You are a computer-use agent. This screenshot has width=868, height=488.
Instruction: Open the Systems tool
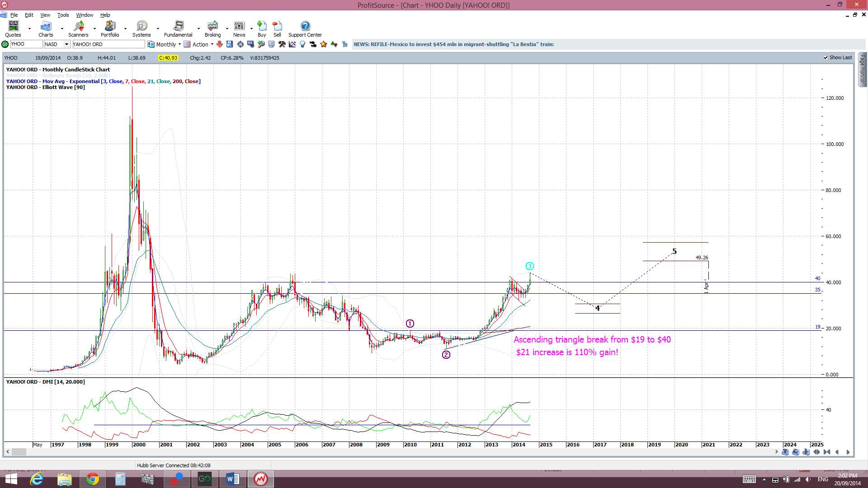point(142,29)
